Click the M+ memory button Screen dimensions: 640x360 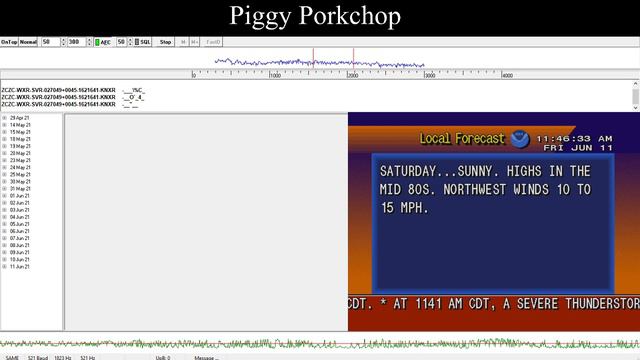[194, 42]
